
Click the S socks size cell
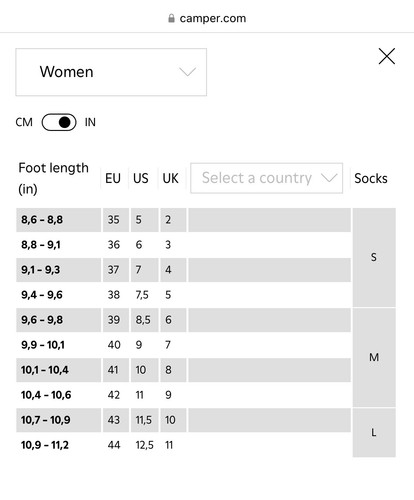point(374,257)
